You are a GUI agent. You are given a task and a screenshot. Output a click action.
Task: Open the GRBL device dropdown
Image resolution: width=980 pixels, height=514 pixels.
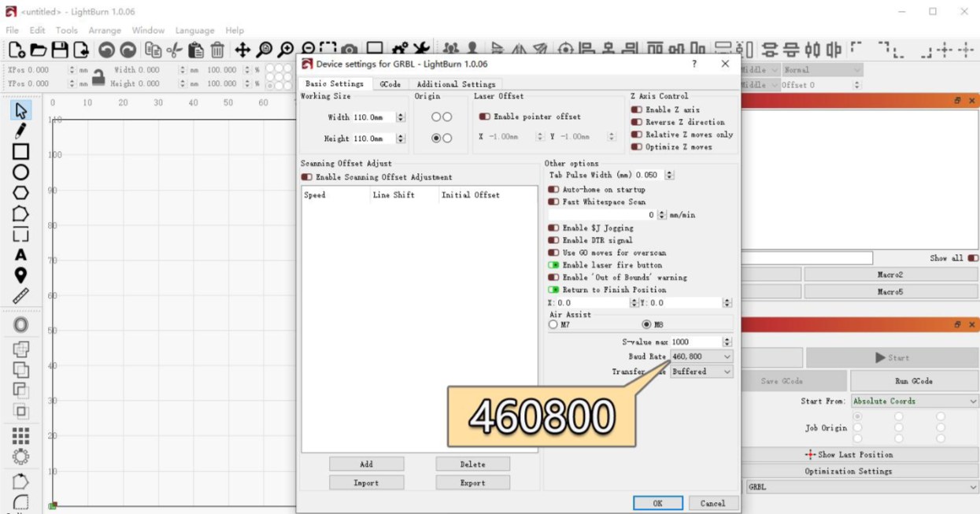coord(862,487)
